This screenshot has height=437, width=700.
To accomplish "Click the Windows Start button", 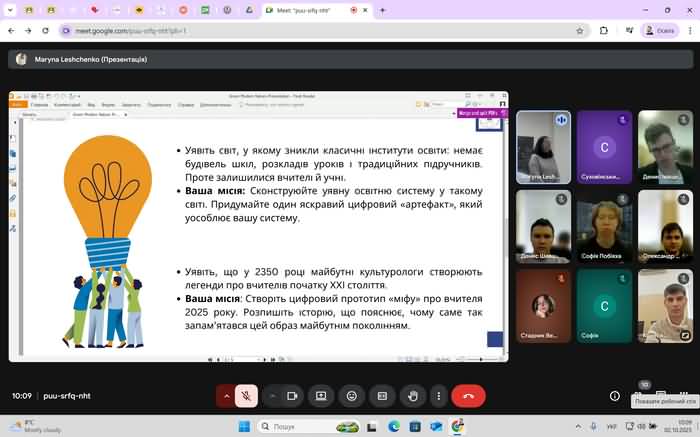I will [x=243, y=426].
